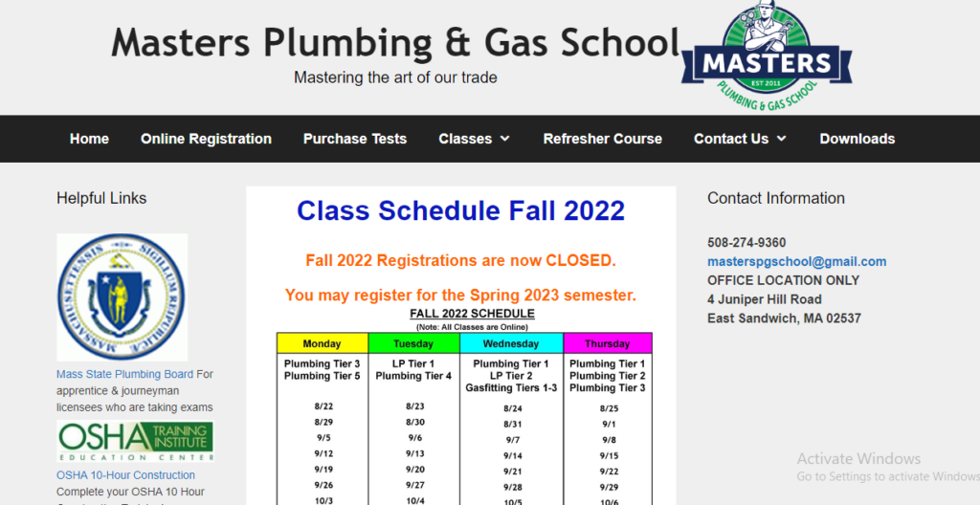This screenshot has height=505, width=980.
Task: Follow the OSHA 10-Hour Construction link
Action: tap(125, 475)
